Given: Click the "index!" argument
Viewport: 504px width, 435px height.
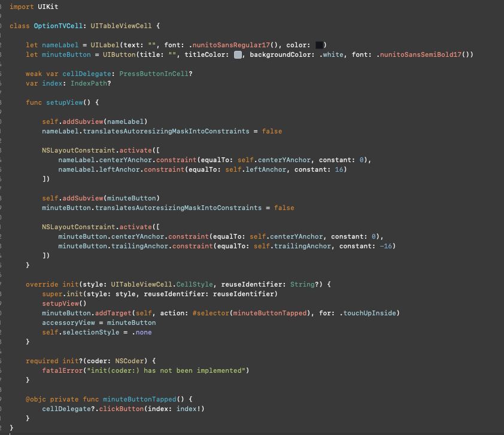Looking at the screenshot, I should [x=189, y=409].
